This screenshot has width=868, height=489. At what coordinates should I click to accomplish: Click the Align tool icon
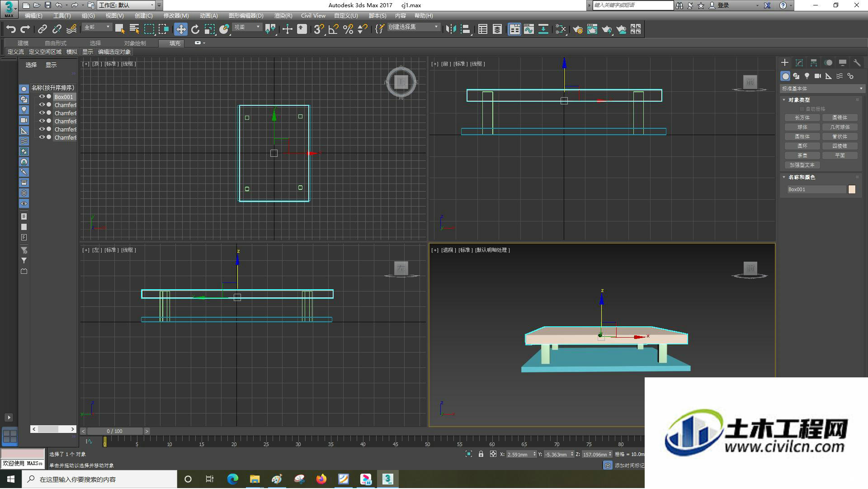point(466,29)
